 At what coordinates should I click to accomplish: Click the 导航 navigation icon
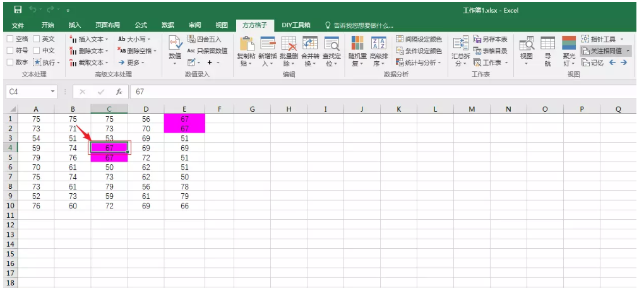548,43
